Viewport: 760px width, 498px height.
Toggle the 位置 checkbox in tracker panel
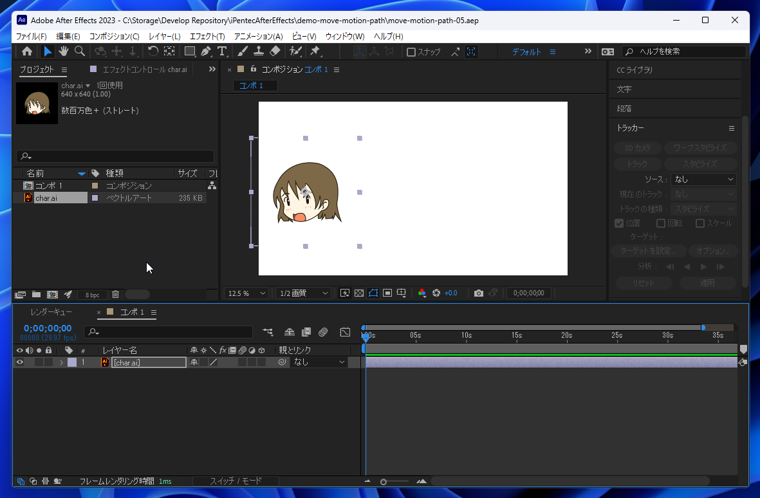click(619, 224)
